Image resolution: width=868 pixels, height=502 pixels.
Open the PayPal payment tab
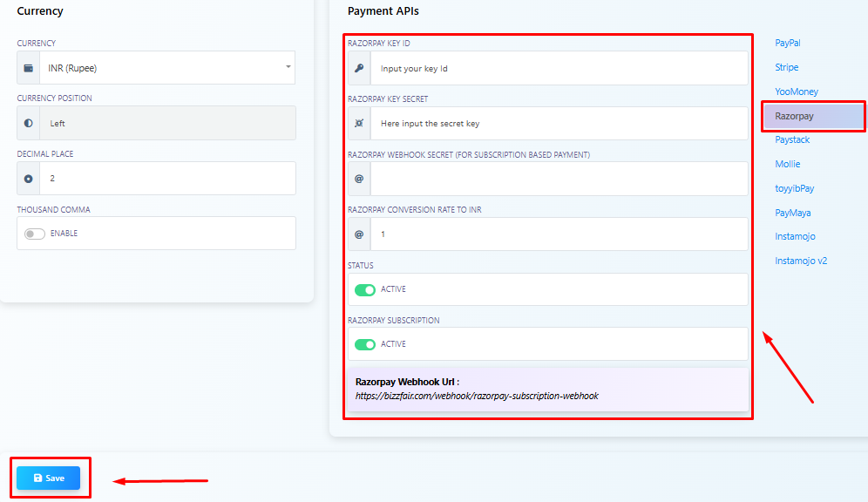pyautogui.click(x=787, y=43)
